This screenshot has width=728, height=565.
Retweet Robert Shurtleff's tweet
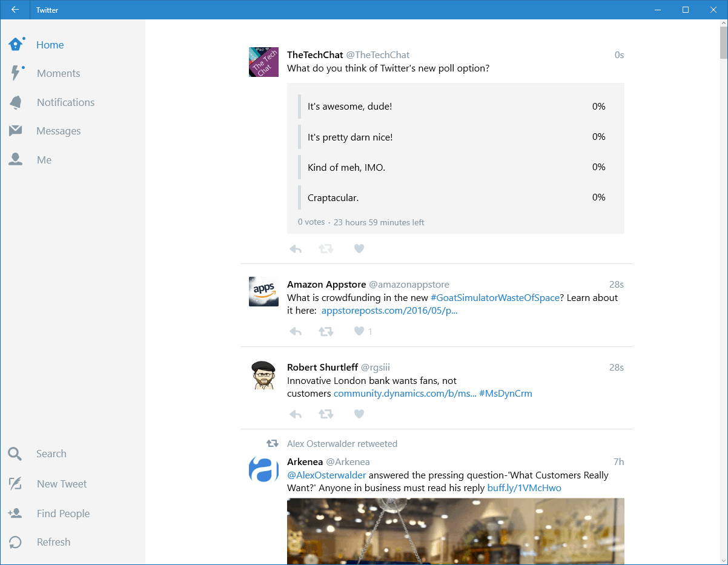[x=326, y=414]
